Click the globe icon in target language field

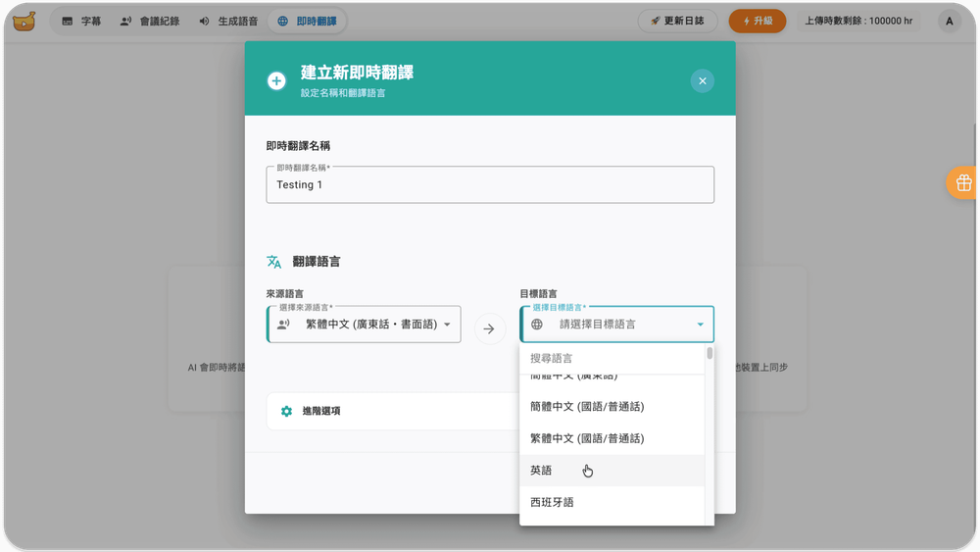(x=537, y=325)
